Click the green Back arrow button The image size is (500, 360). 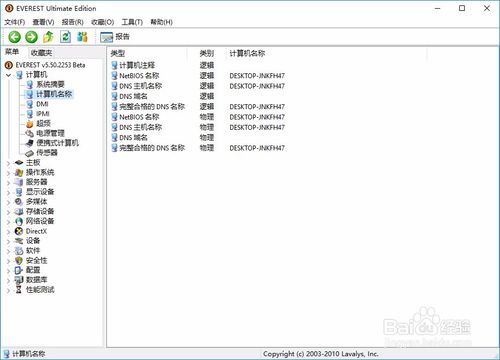[14, 37]
